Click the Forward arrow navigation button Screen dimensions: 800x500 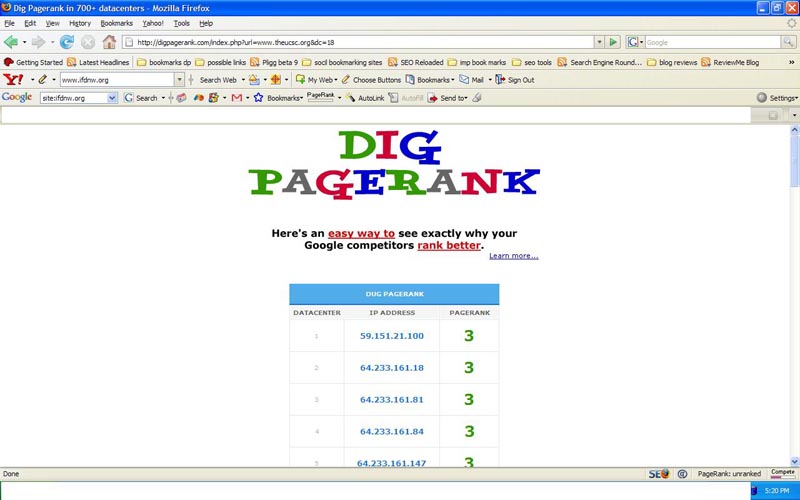point(39,42)
